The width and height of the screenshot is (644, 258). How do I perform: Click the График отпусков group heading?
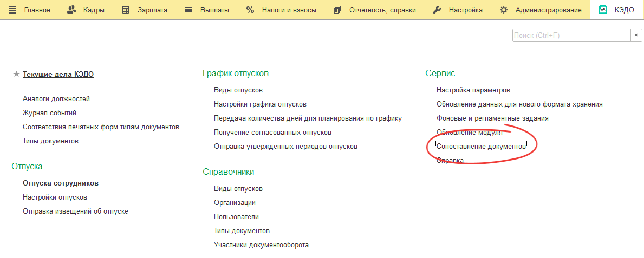[x=236, y=74]
